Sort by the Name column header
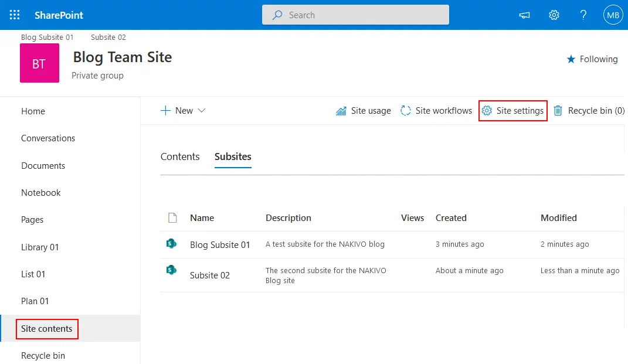628x364 pixels. point(202,218)
